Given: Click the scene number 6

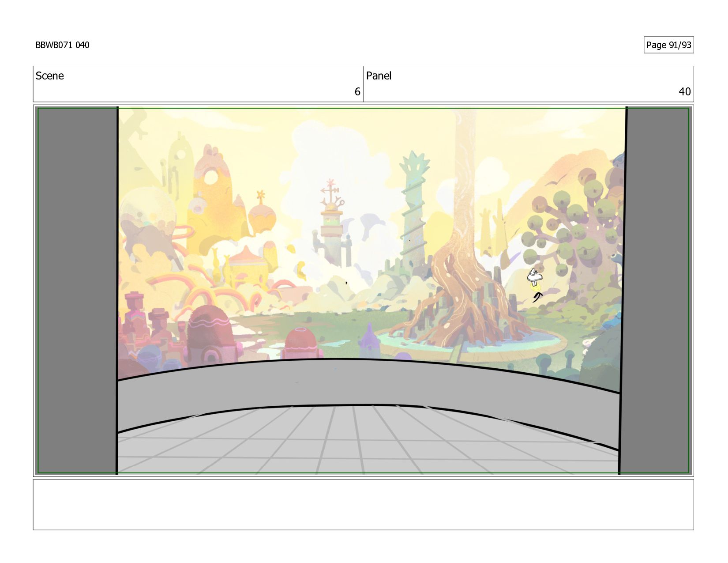Looking at the screenshot, I should (x=357, y=92).
